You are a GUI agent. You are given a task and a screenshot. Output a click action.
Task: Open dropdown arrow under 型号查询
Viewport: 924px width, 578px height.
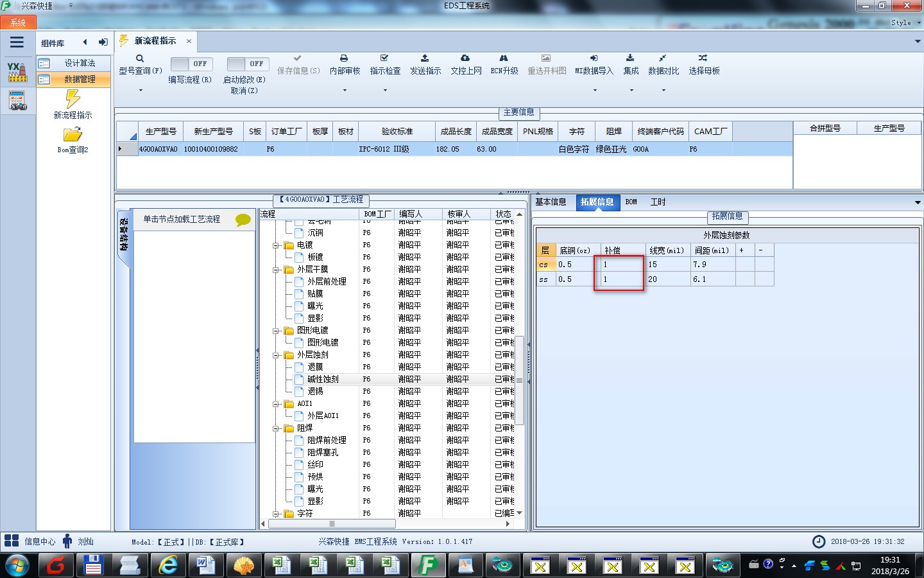(x=141, y=91)
